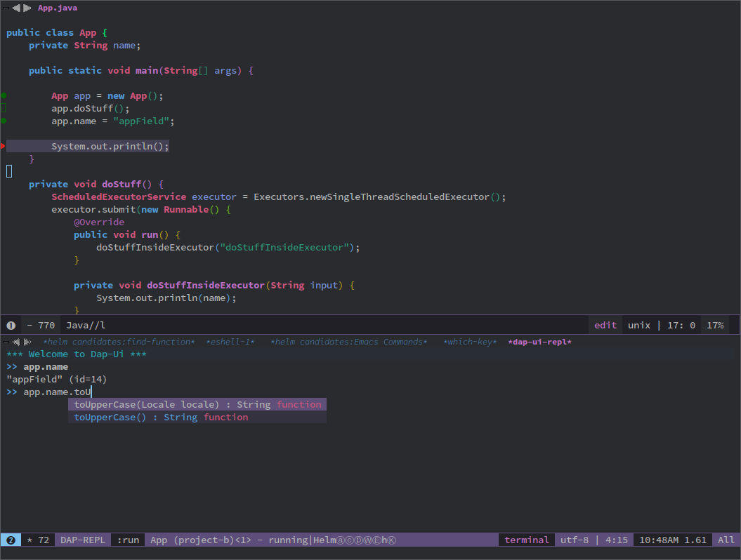
Task: Click the 'utf-8' encoding indicator
Action: tap(574, 540)
